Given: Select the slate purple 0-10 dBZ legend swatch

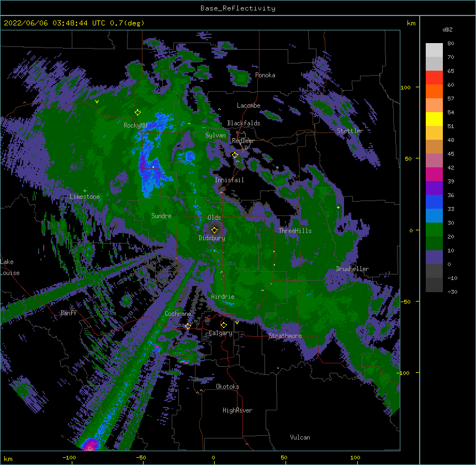Looking at the screenshot, I should (434, 257).
